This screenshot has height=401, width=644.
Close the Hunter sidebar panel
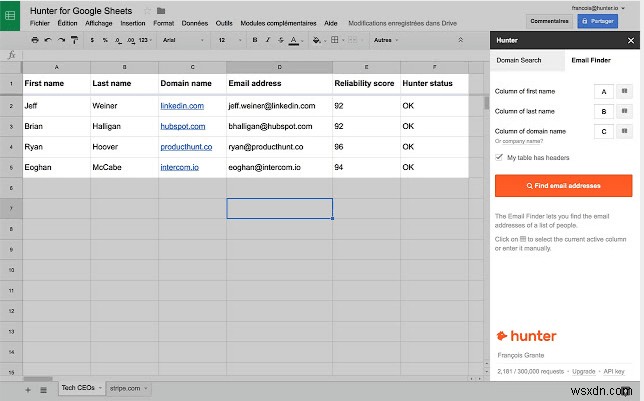click(631, 40)
